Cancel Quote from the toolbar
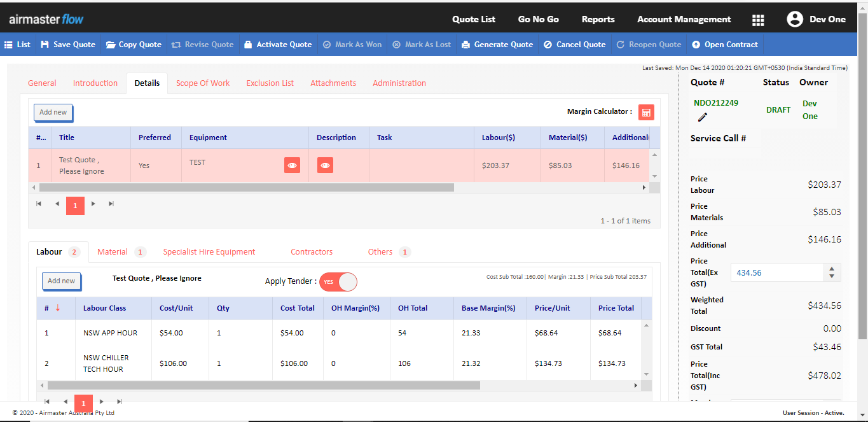 tap(575, 45)
